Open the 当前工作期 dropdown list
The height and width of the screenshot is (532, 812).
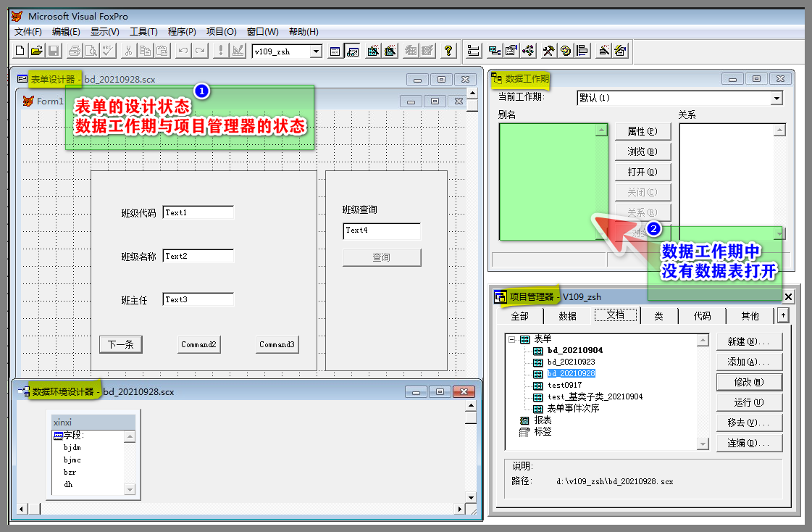point(777,99)
